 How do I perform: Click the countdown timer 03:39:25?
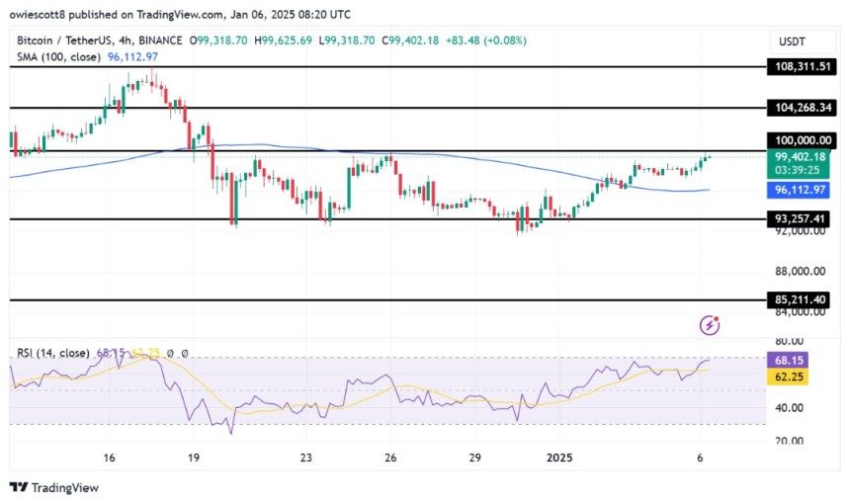[797, 171]
